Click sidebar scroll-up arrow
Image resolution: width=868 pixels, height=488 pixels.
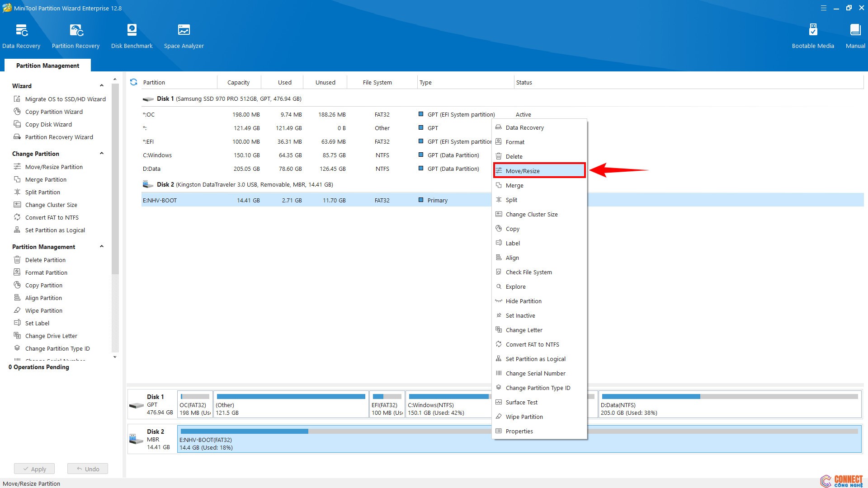(115, 79)
